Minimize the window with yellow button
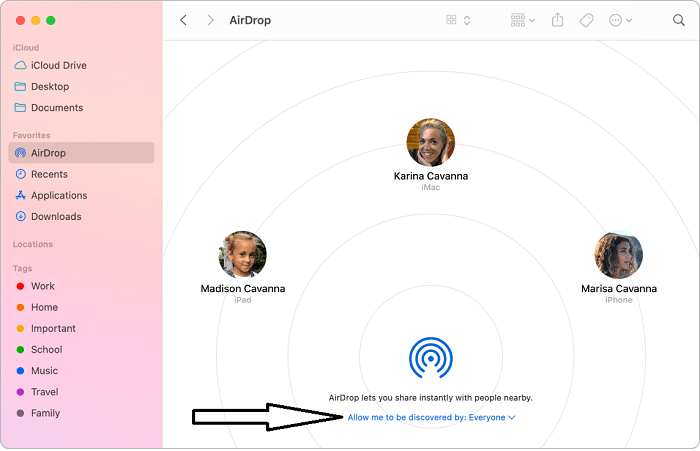 click(36, 20)
